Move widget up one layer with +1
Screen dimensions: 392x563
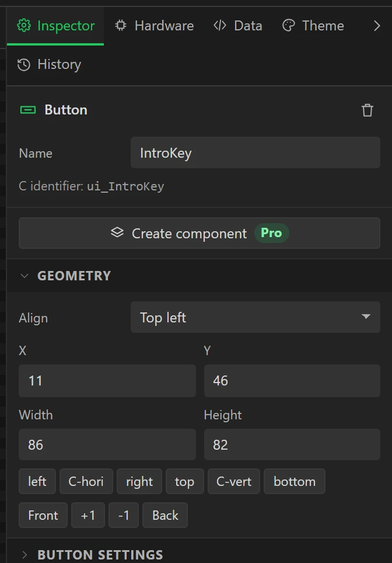point(88,515)
